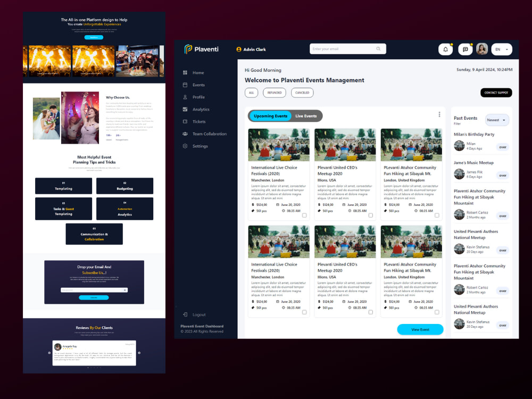Click the View Event button
This screenshot has width=532, height=399.
pyautogui.click(x=420, y=329)
